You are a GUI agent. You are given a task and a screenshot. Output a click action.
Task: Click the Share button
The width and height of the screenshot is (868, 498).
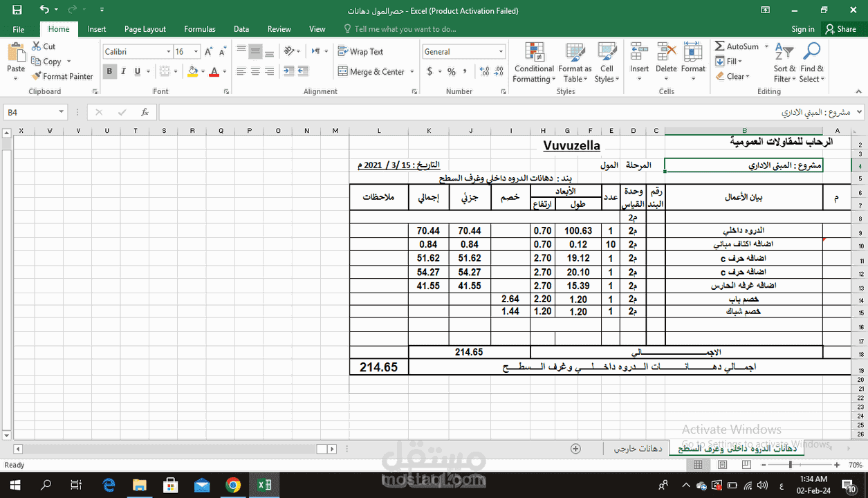[x=840, y=29]
